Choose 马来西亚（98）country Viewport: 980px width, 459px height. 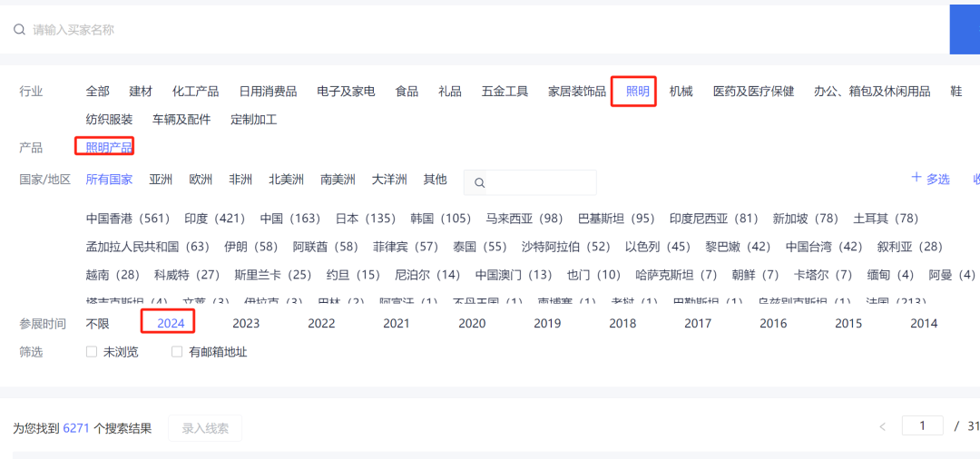click(x=524, y=219)
